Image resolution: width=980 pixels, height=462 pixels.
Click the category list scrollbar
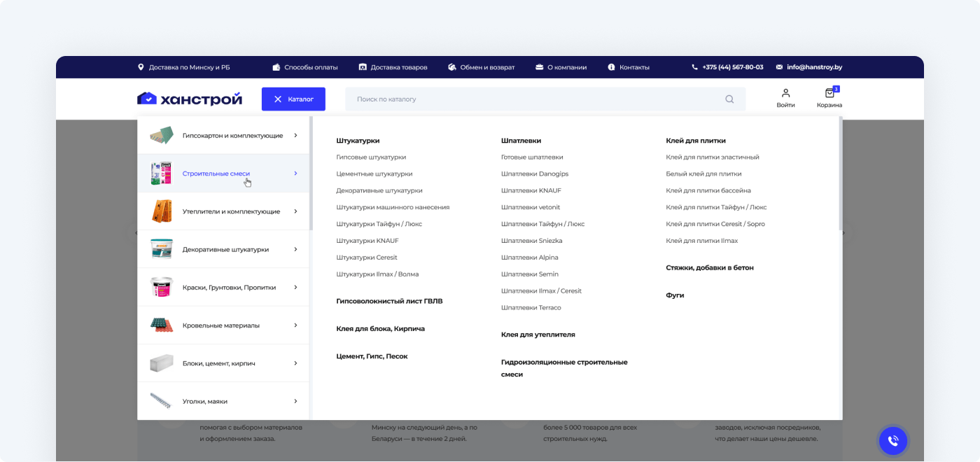click(x=311, y=175)
